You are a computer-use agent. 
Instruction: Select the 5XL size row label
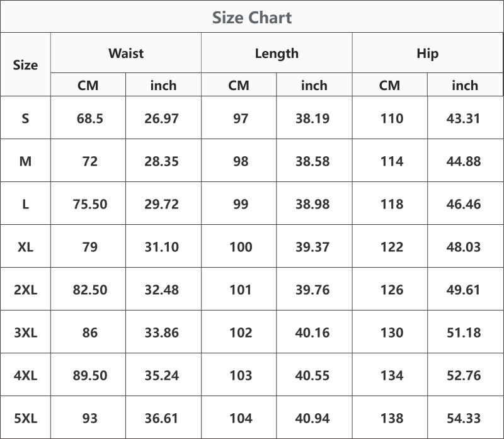pos(25,418)
